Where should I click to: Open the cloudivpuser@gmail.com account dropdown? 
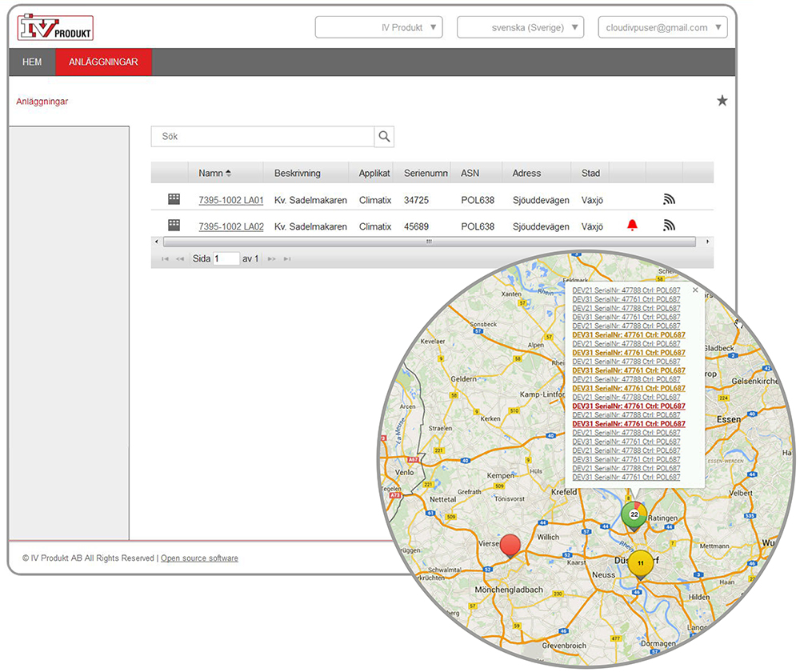(x=662, y=27)
